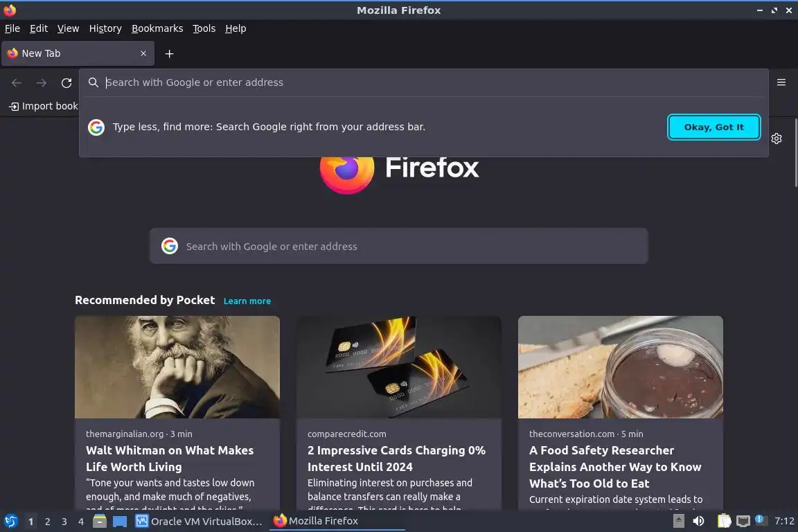This screenshot has height=532, width=798.
Task: Click comparecredit.com source text
Action: [x=346, y=434]
